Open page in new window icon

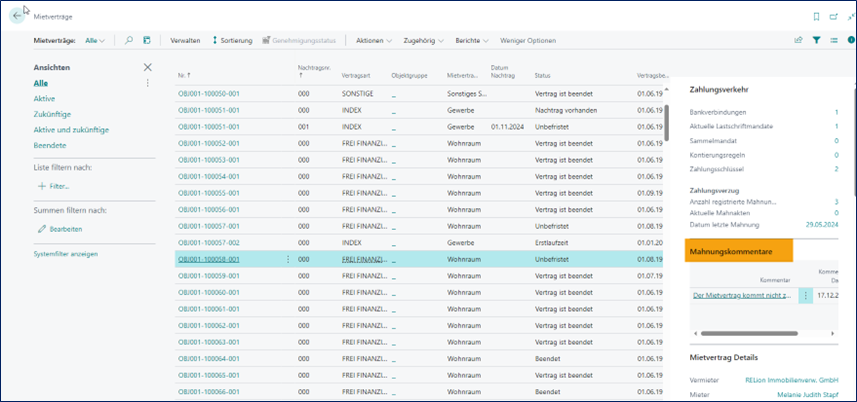pyautogui.click(x=832, y=16)
